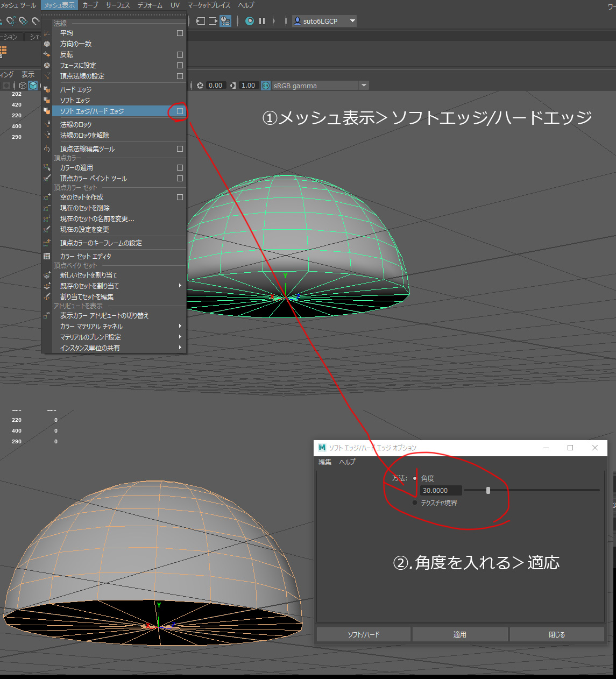Screen dimensions: 616x679
Task: Select the テクスチャ境界 radio button
Action: pos(414,503)
